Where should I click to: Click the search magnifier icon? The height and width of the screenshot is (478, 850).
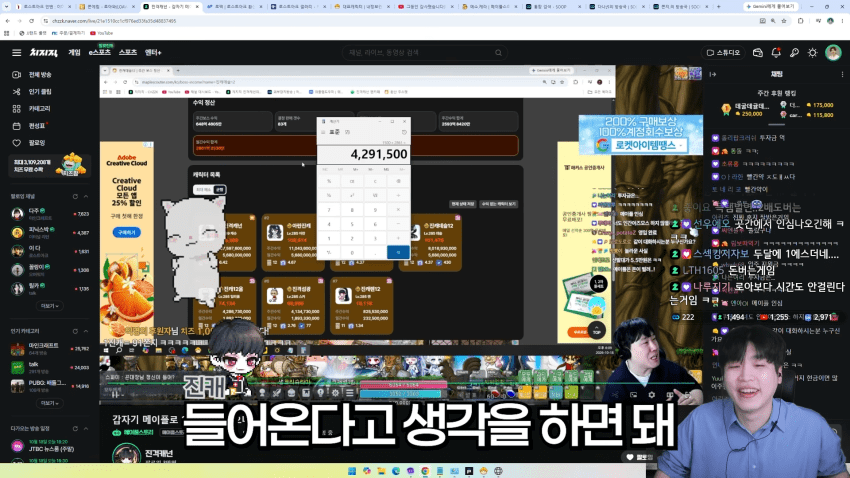[x=498, y=53]
